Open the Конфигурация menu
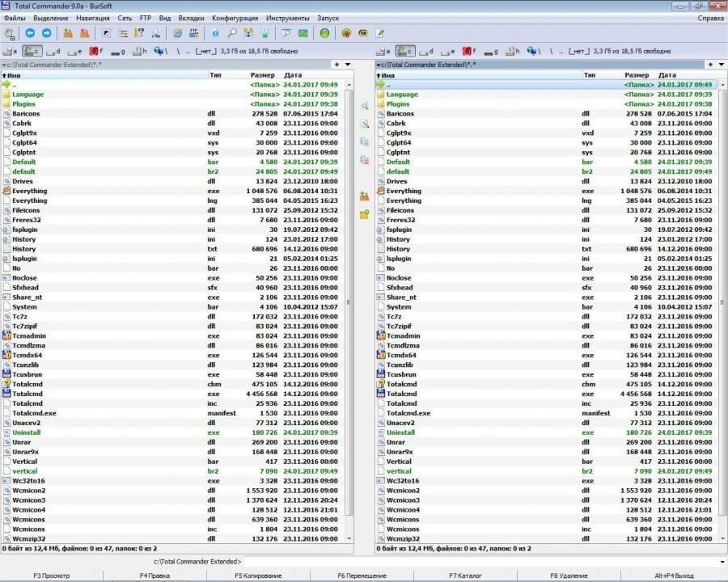Screen dimensions: 728x582 click(235, 18)
